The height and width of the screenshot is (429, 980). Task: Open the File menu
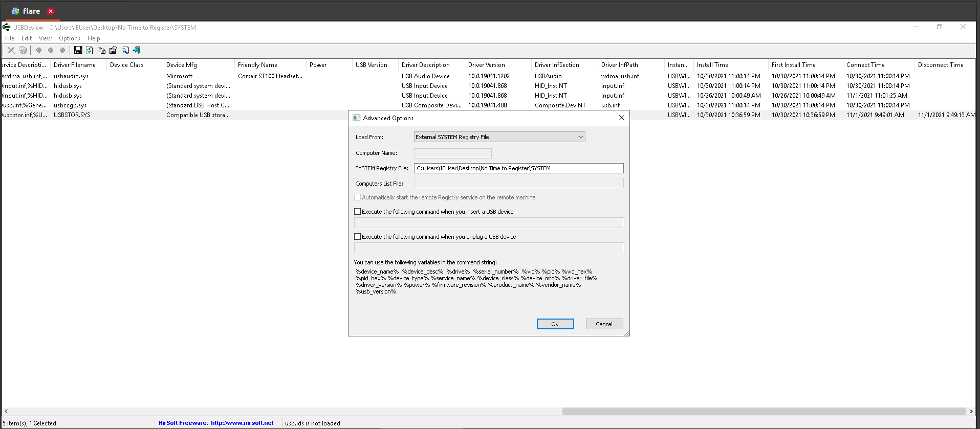(x=10, y=38)
